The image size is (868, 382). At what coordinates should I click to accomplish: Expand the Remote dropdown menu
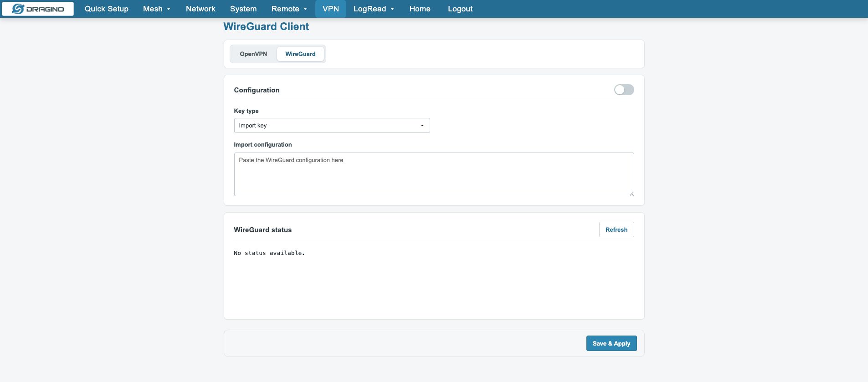pyautogui.click(x=289, y=9)
